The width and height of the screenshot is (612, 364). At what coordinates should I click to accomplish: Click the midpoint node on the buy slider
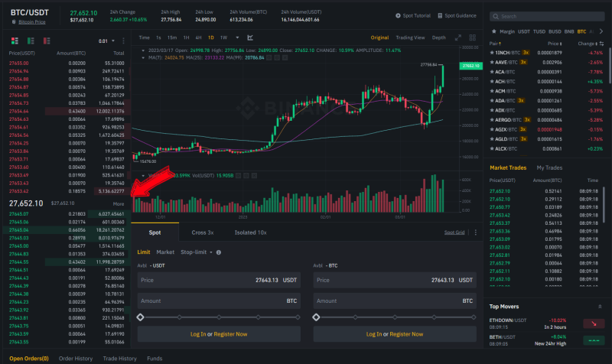(219, 317)
